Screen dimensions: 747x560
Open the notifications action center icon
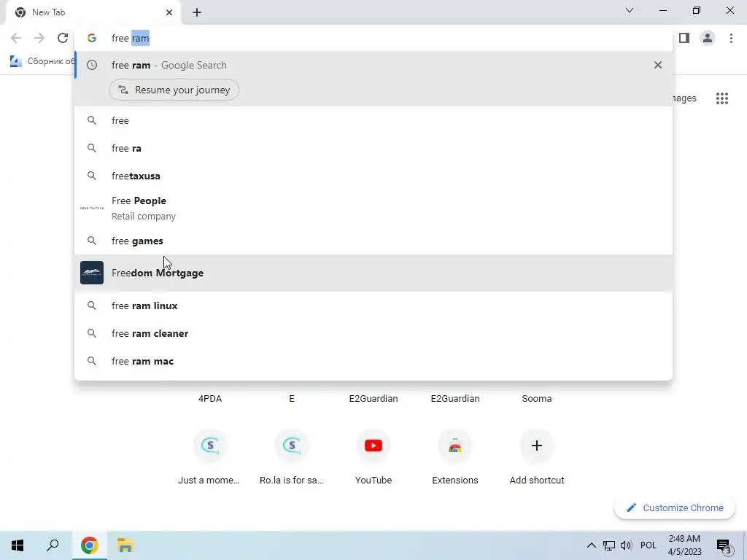click(x=724, y=546)
